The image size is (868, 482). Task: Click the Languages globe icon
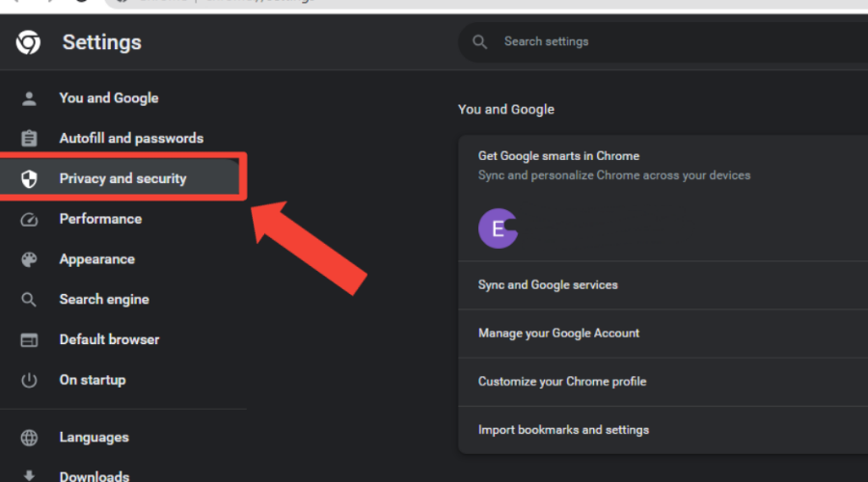[x=29, y=438]
